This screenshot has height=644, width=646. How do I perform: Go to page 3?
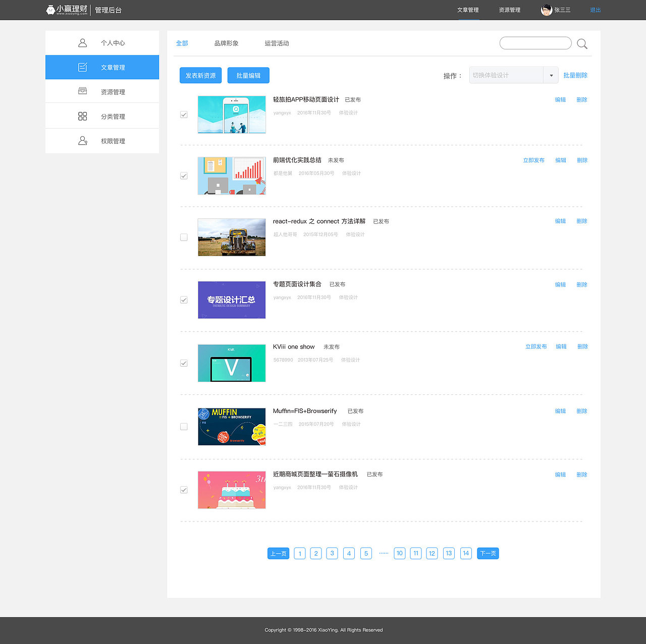point(332,553)
